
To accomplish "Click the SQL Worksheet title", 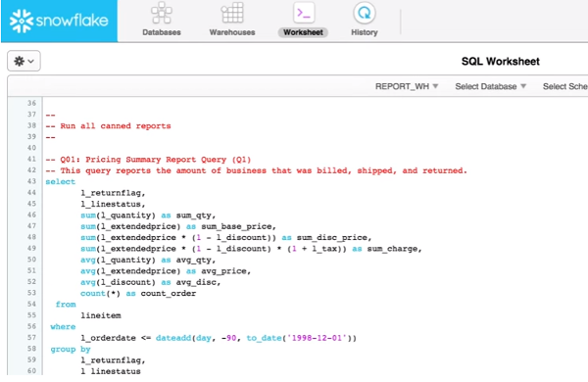I will 500,62.
